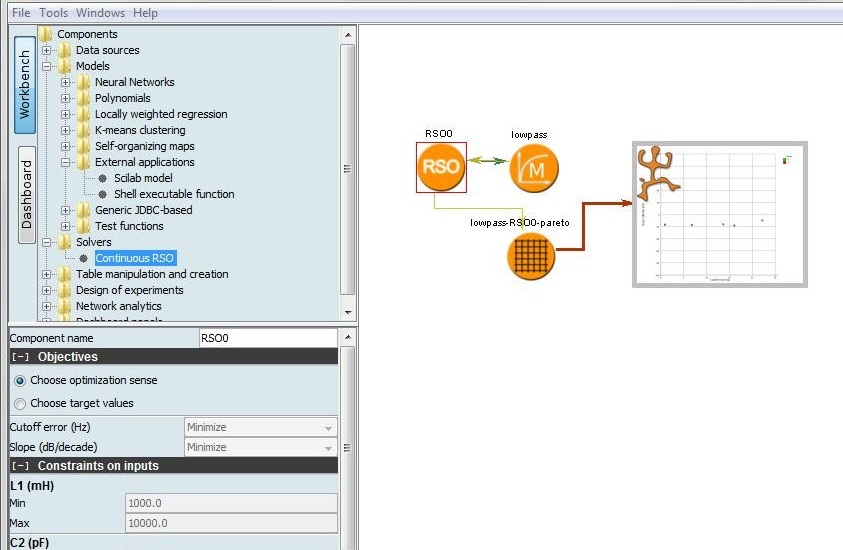
Task: Open Slope (dB/decade) Minimize dropdown
Action: (261, 447)
